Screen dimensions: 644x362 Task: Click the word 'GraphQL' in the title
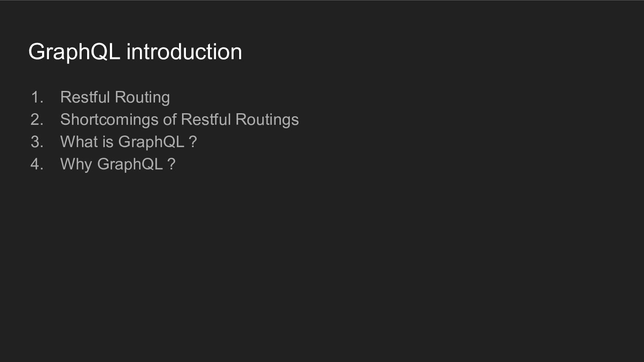(74, 52)
